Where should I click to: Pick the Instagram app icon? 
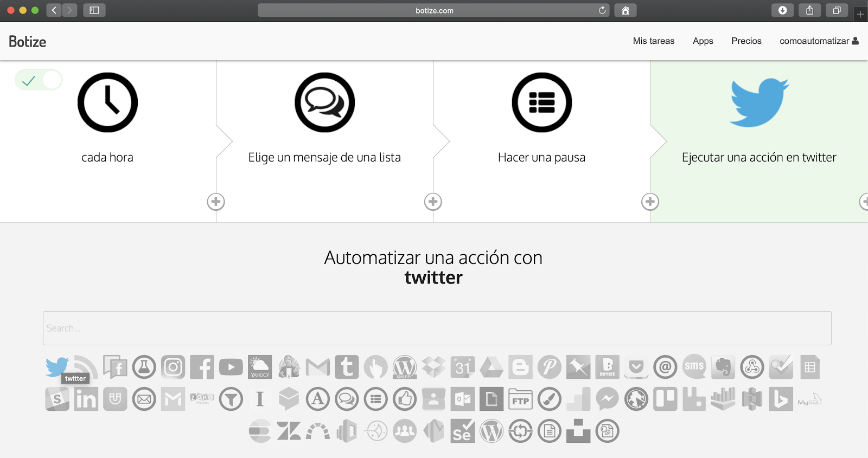[173, 367]
